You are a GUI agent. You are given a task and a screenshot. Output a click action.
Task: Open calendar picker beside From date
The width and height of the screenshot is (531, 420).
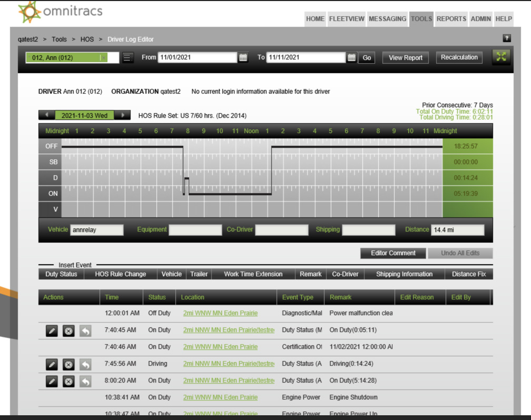(x=243, y=58)
